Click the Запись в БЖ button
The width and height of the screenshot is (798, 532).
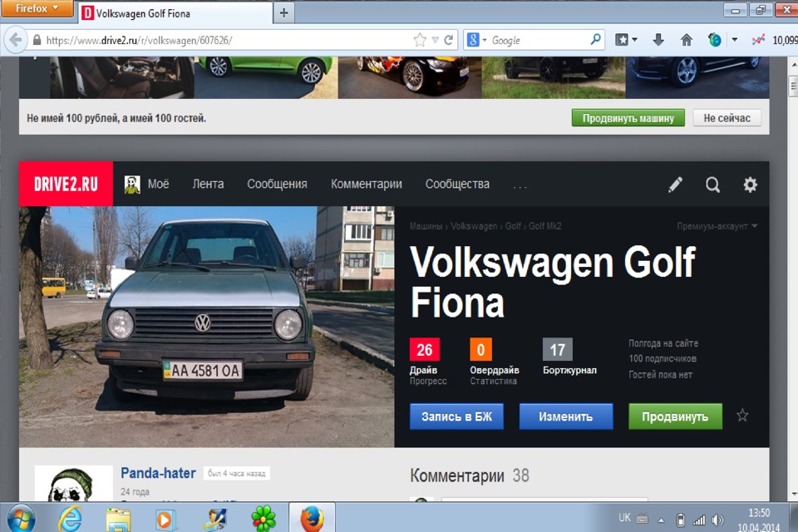[x=456, y=416]
